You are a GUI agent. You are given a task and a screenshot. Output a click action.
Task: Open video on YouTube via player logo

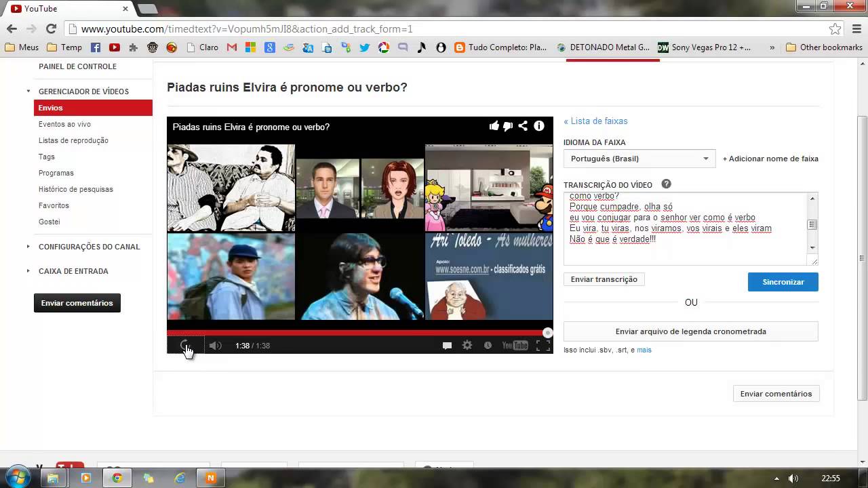point(515,346)
